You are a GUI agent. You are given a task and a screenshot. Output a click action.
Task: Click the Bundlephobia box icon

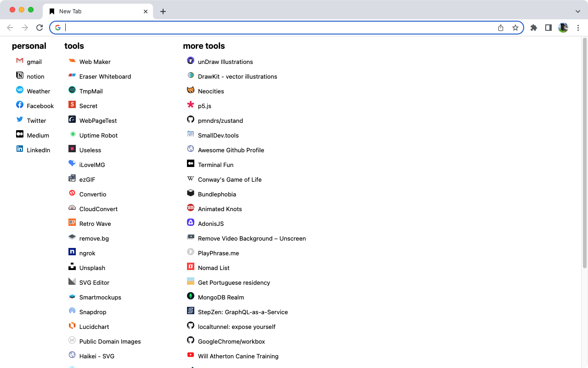(x=191, y=193)
